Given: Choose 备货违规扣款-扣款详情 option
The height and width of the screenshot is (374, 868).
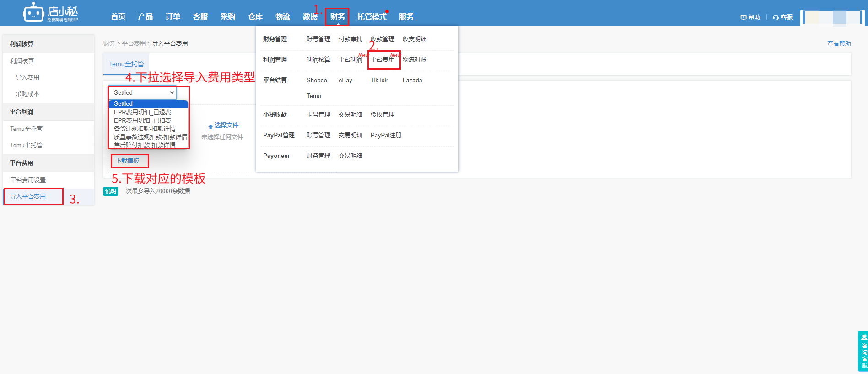Looking at the screenshot, I should click(x=148, y=129).
